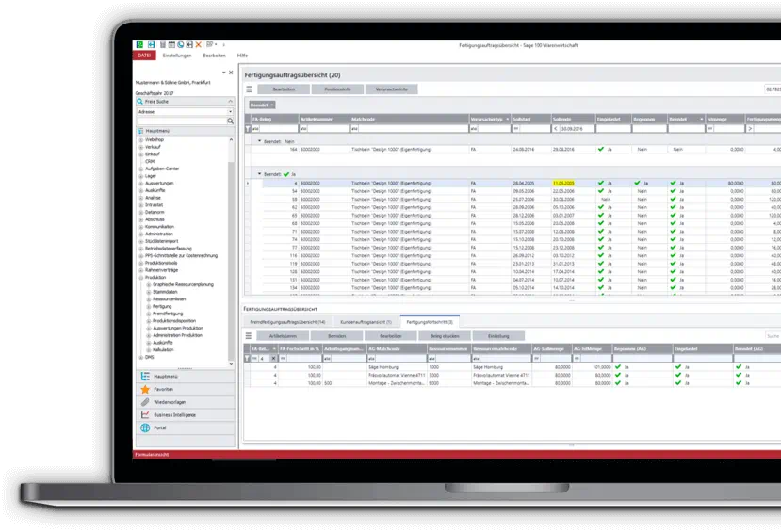The width and height of the screenshot is (781, 532).
Task: Click the greater-than operator in Fertigungsmenge filter
Action: tap(750, 128)
